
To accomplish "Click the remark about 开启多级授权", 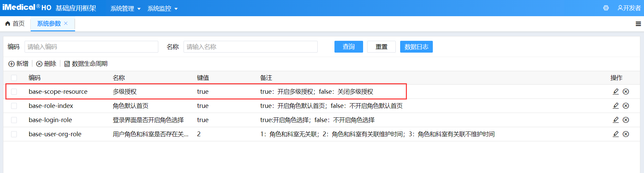I will 317,91.
